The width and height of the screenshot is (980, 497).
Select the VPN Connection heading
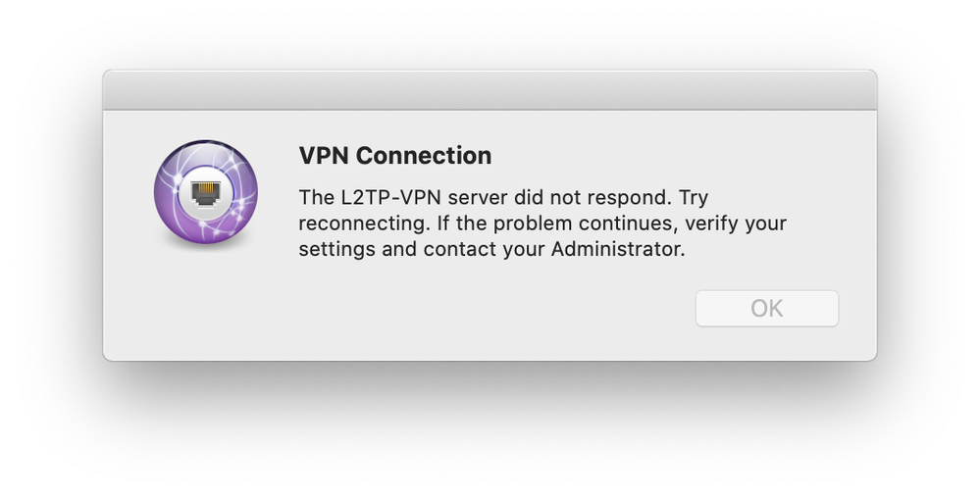click(394, 156)
